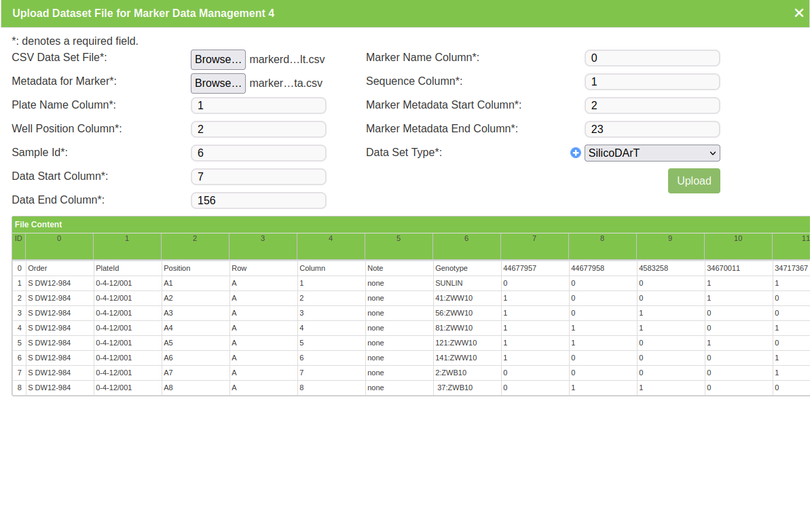
Task: Select the Sequence Column input
Action: (x=651, y=82)
